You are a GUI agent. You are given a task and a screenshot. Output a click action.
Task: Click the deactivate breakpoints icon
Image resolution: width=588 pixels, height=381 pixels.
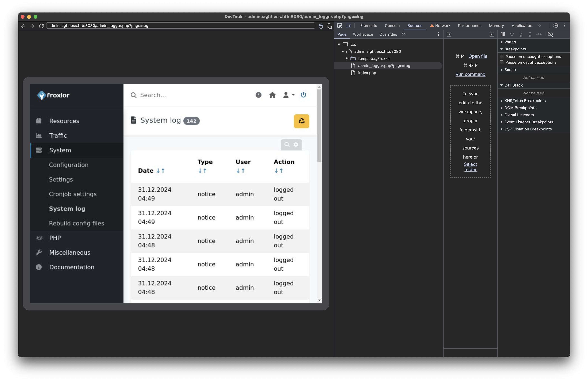550,34
